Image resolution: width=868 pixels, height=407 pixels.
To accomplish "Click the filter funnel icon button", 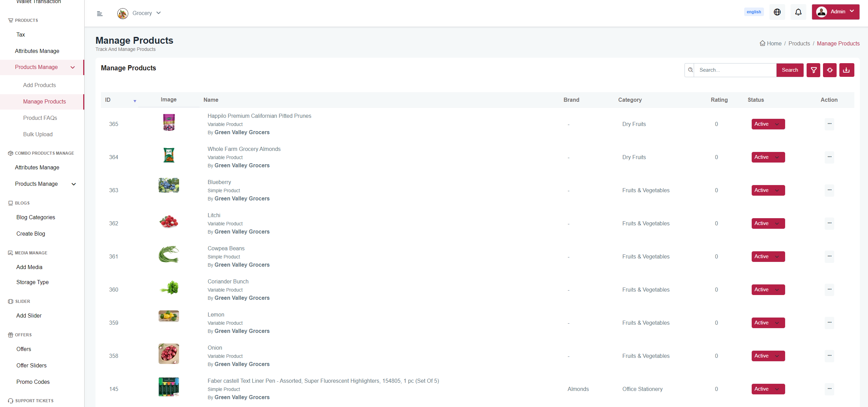I will pyautogui.click(x=813, y=70).
